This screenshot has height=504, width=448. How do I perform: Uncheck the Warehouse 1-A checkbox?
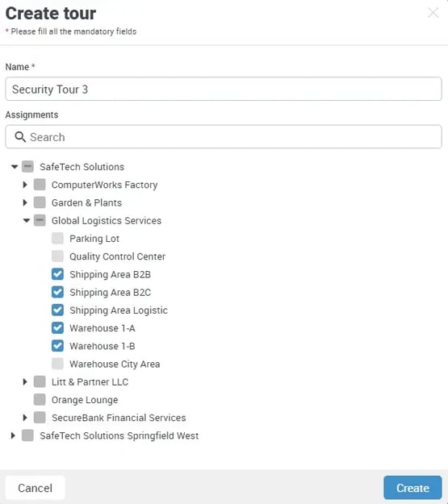pos(57,328)
